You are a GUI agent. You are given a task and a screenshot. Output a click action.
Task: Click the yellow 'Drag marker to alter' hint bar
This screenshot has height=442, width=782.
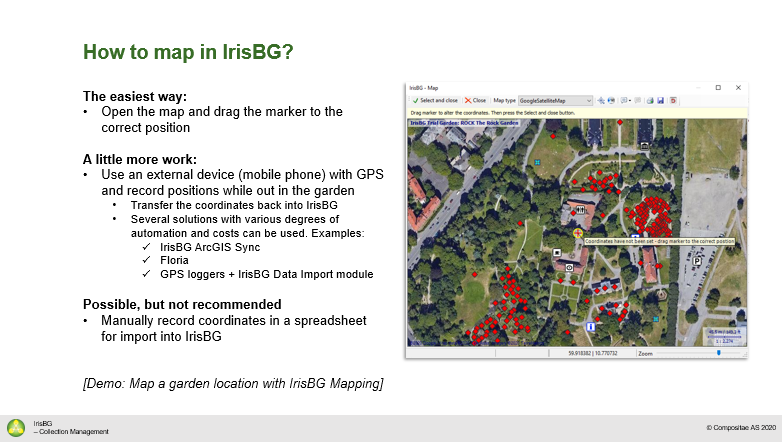click(x=577, y=113)
